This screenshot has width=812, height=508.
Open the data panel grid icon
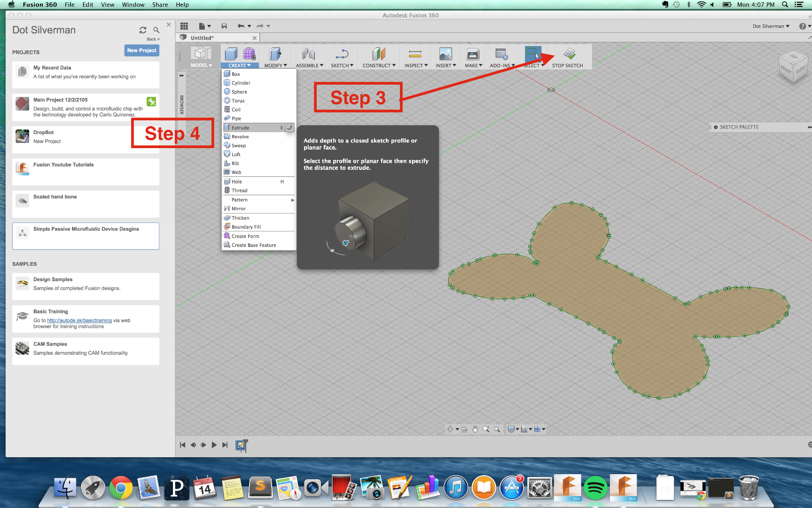184,26
